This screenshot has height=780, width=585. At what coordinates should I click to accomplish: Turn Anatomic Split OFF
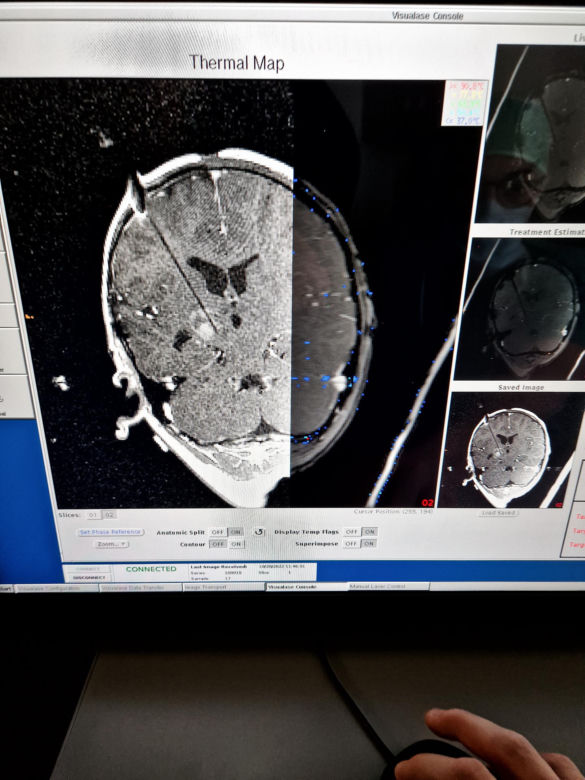(x=217, y=532)
